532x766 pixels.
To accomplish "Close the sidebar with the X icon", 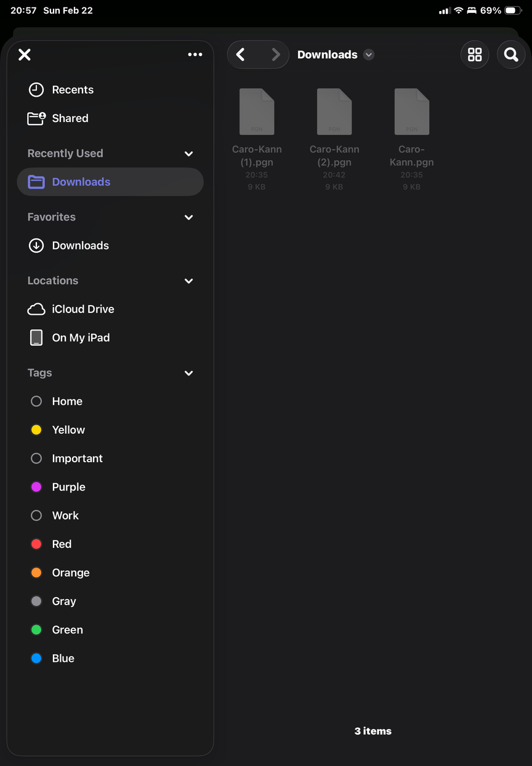I will pos(25,55).
